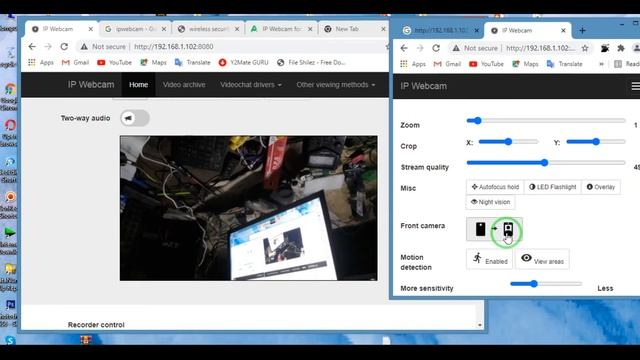Toggle LED Flashlight
The image size is (640, 360).
click(552, 187)
